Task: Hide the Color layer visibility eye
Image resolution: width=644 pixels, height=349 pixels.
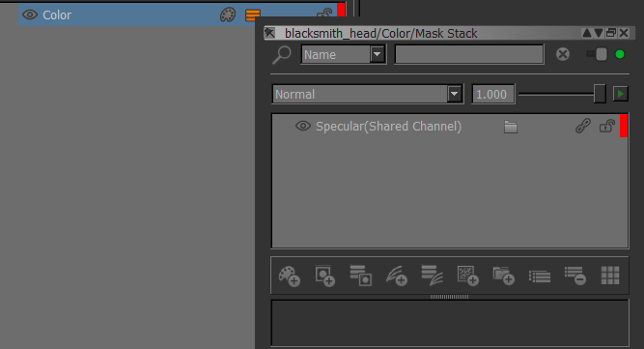Action: pyautogui.click(x=30, y=15)
